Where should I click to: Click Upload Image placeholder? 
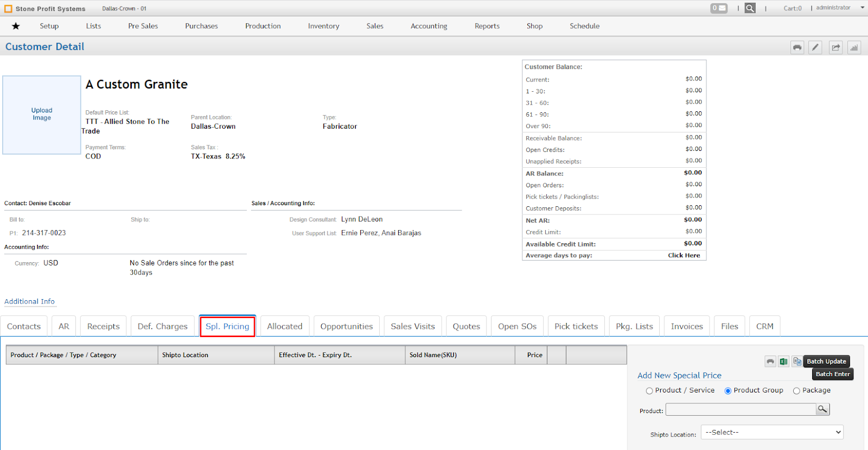pos(42,115)
